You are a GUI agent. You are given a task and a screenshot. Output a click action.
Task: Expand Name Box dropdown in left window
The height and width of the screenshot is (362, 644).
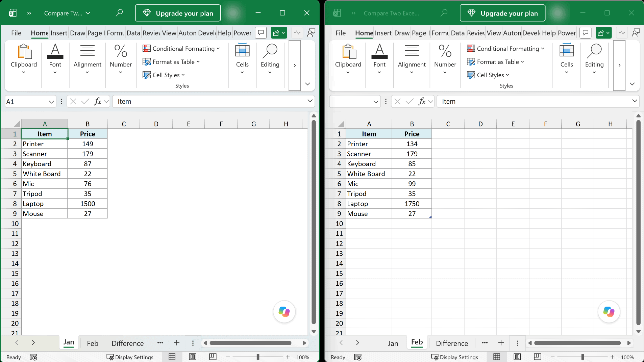tap(51, 102)
